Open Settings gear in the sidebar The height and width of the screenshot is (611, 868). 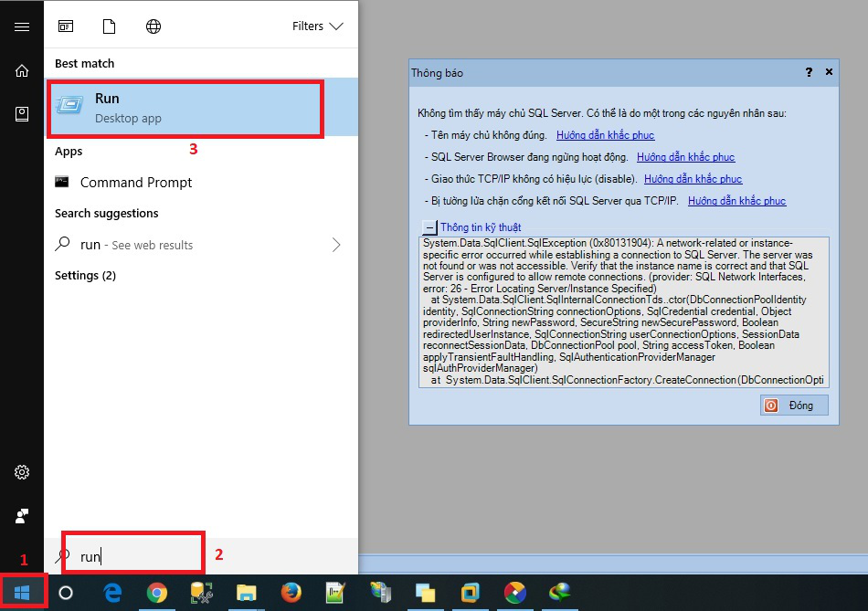(x=22, y=472)
